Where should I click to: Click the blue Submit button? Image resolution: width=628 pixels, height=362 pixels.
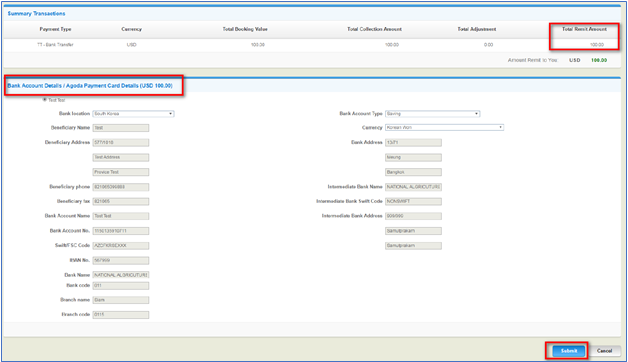(x=568, y=351)
